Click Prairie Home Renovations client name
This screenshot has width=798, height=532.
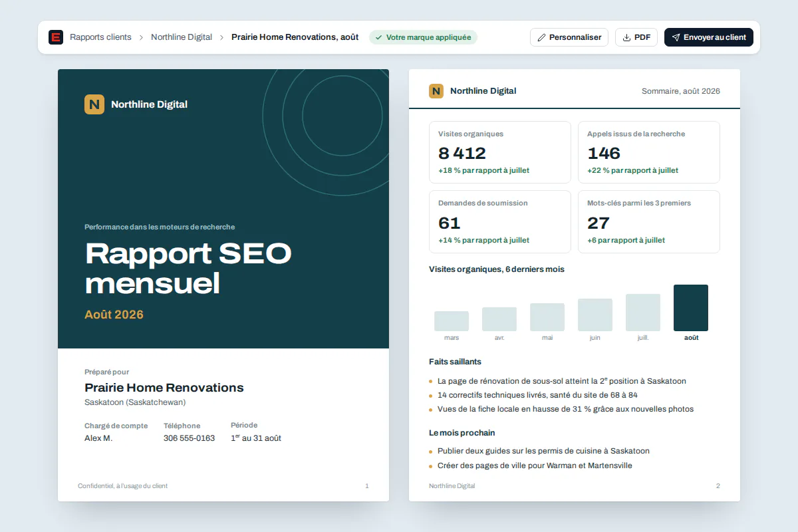tap(164, 388)
